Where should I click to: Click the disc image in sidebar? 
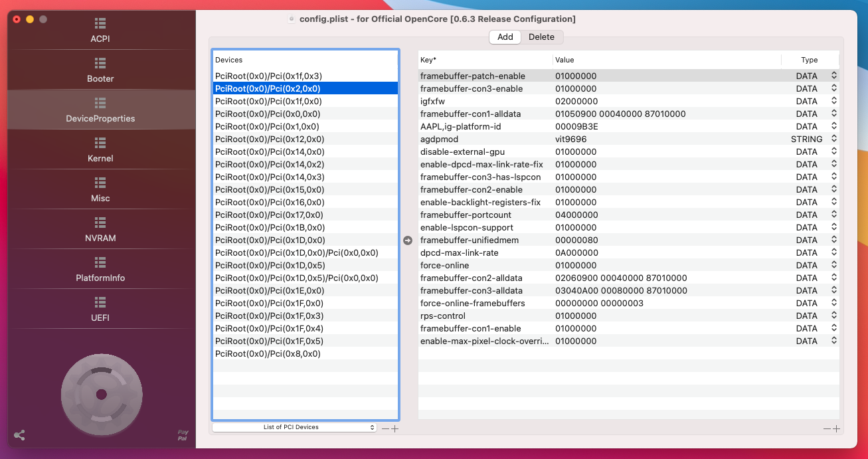click(101, 395)
